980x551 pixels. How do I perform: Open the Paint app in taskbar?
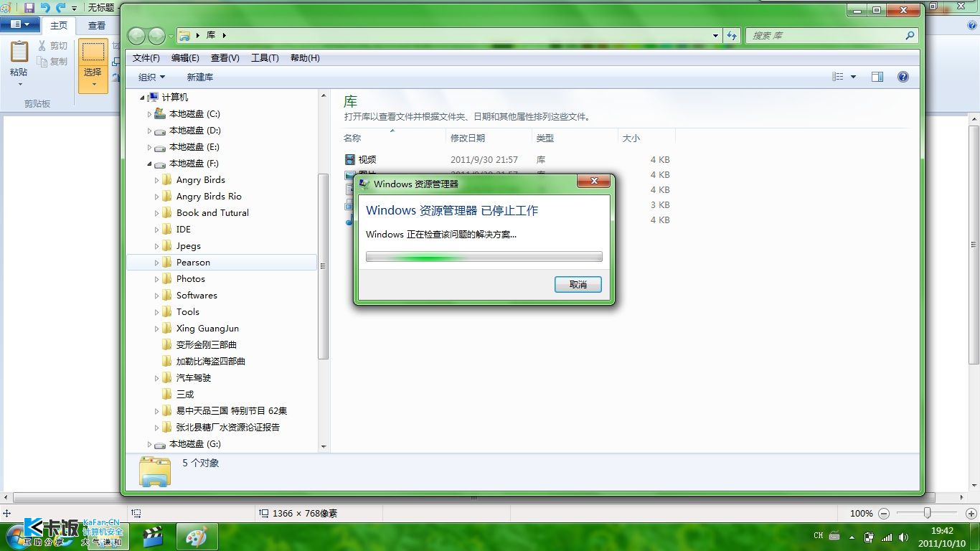pos(196,536)
